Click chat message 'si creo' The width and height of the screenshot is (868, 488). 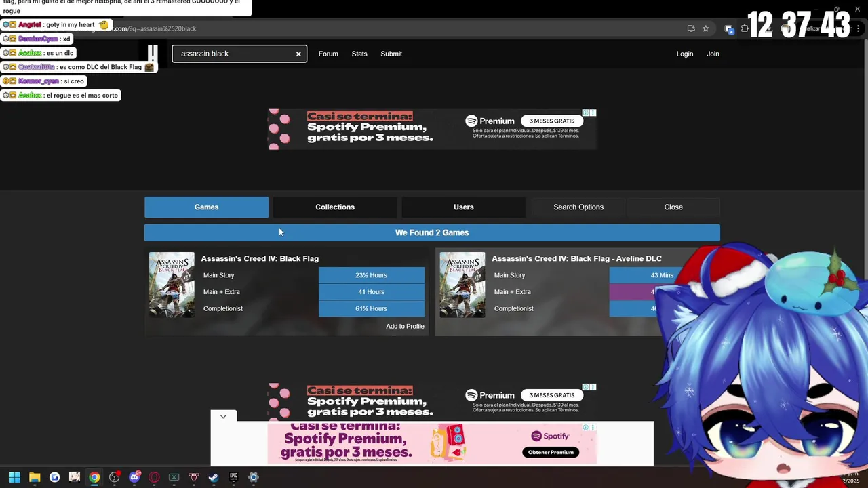(74, 81)
